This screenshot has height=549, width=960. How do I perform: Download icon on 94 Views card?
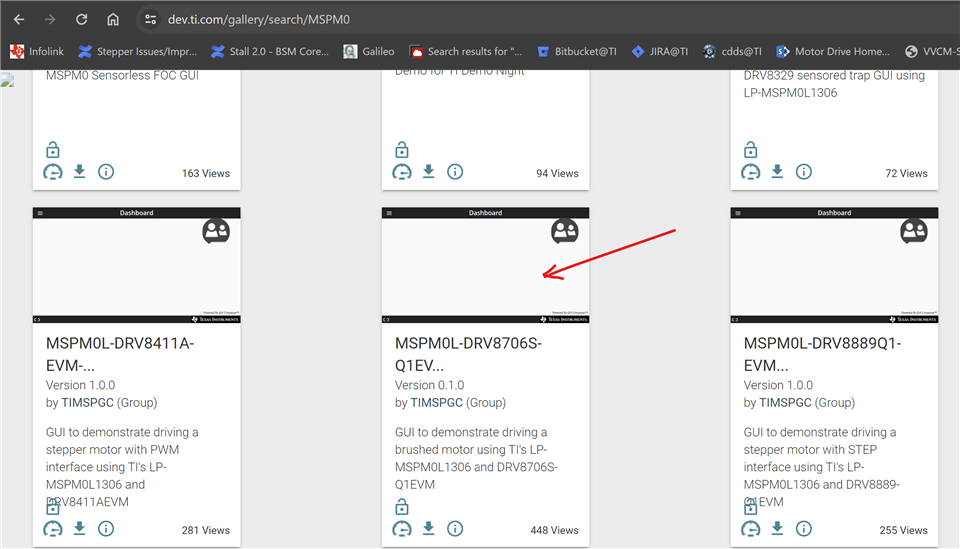[x=429, y=171]
